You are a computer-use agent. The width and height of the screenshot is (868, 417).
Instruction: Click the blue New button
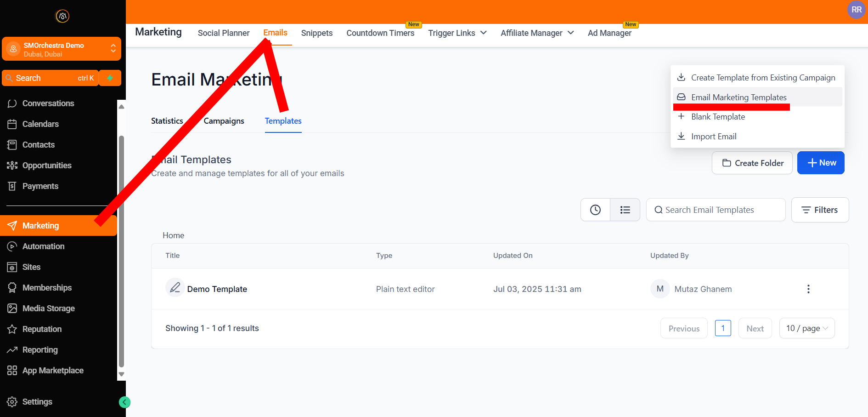[x=821, y=163]
